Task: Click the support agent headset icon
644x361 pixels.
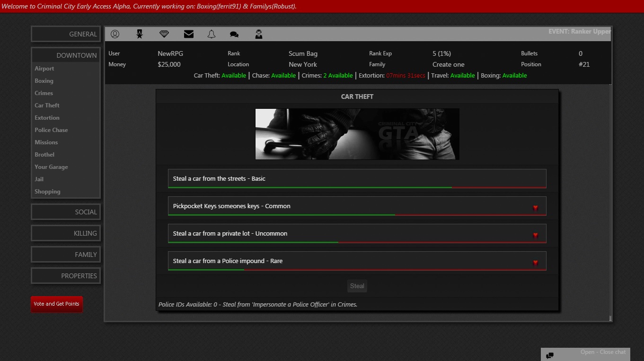Action: click(259, 34)
